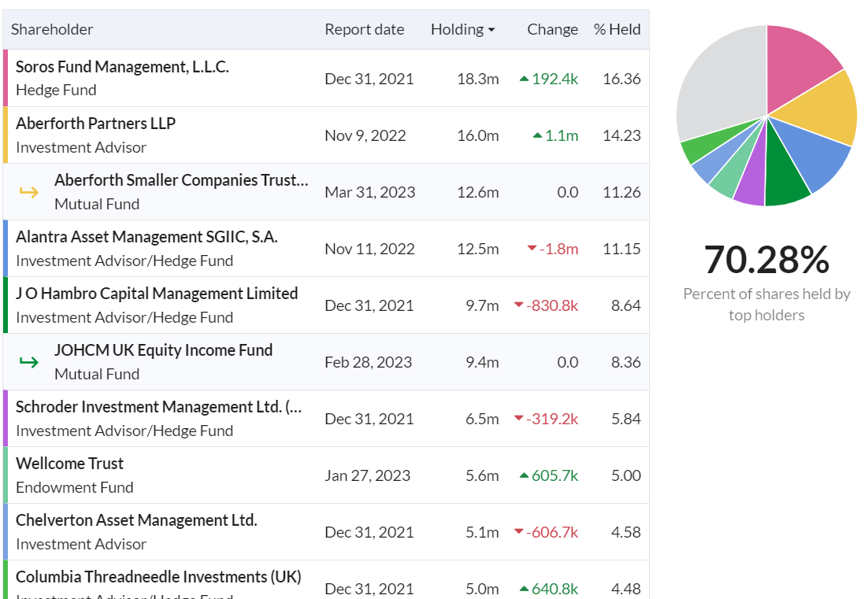Viewport: 868px width, 599px height.
Task: Click holding value 5.0m
Action: point(482,589)
